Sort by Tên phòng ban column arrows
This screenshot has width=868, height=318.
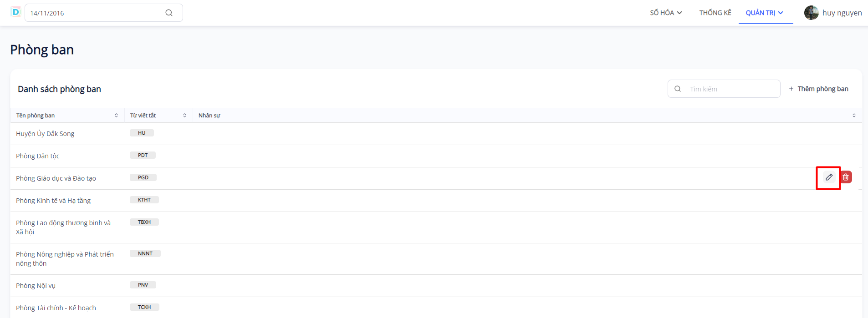(116, 116)
